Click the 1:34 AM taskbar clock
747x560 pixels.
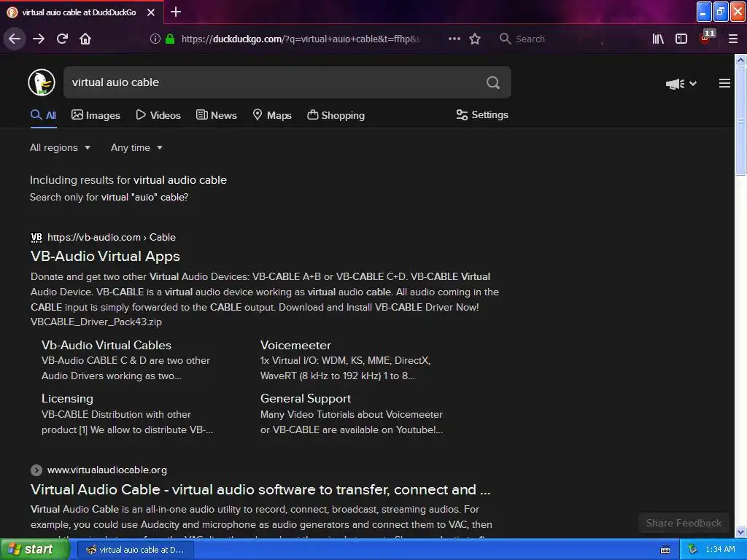pos(720,550)
